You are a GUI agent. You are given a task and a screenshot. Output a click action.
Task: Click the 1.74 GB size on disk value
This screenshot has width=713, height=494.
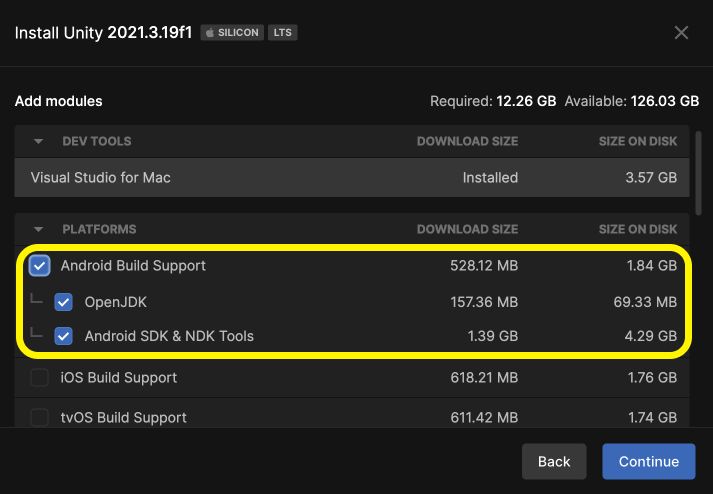click(x=653, y=418)
